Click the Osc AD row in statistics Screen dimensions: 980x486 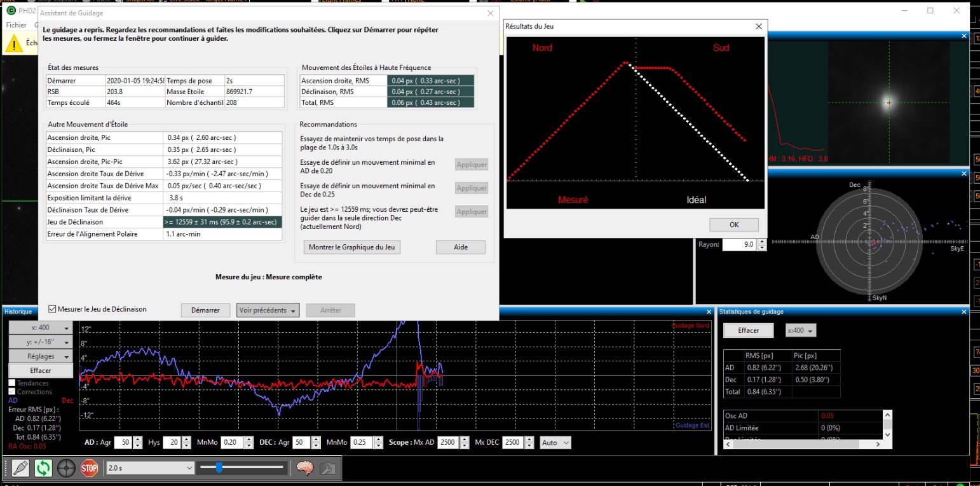(x=803, y=415)
